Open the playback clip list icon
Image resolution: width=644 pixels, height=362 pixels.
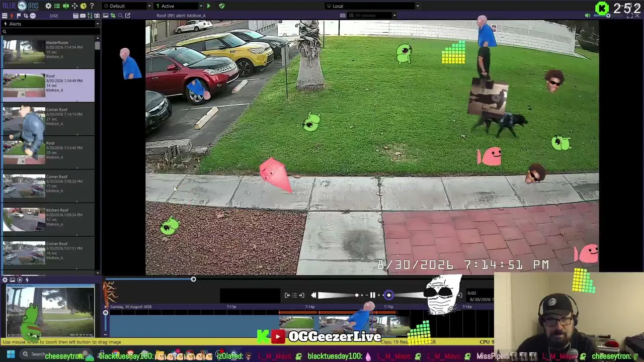[x=295, y=295]
